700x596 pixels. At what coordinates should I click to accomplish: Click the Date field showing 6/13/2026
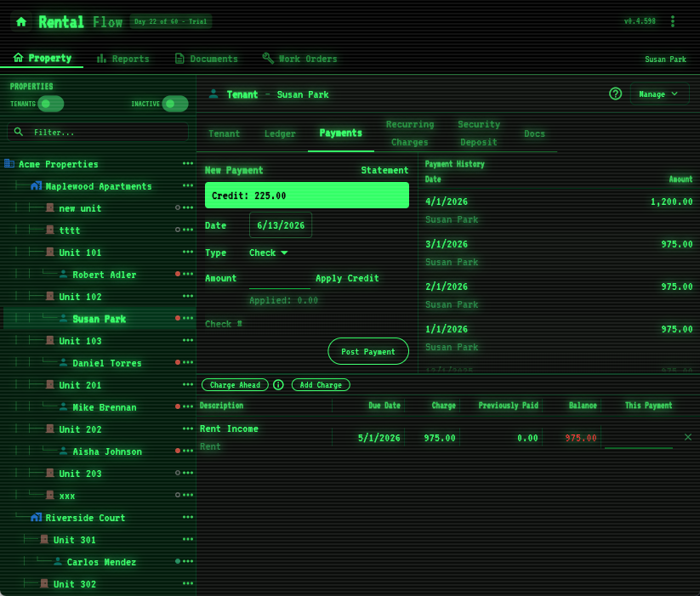[x=281, y=225]
